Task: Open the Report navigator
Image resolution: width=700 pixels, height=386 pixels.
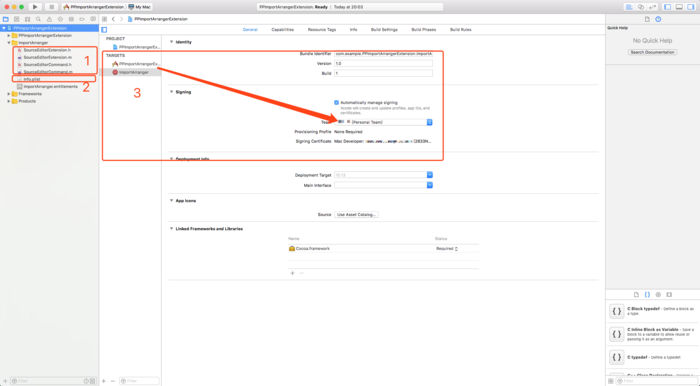Action: point(93,19)
